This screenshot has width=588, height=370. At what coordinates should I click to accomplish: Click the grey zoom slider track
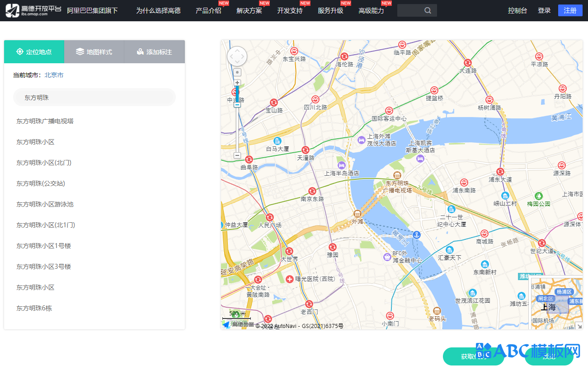tap(237, 129)
